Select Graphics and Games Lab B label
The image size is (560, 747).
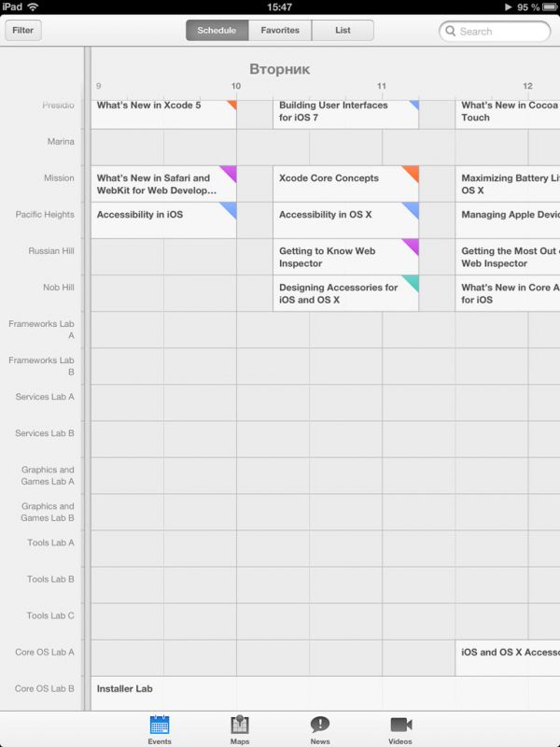click(x=48, y=512)
